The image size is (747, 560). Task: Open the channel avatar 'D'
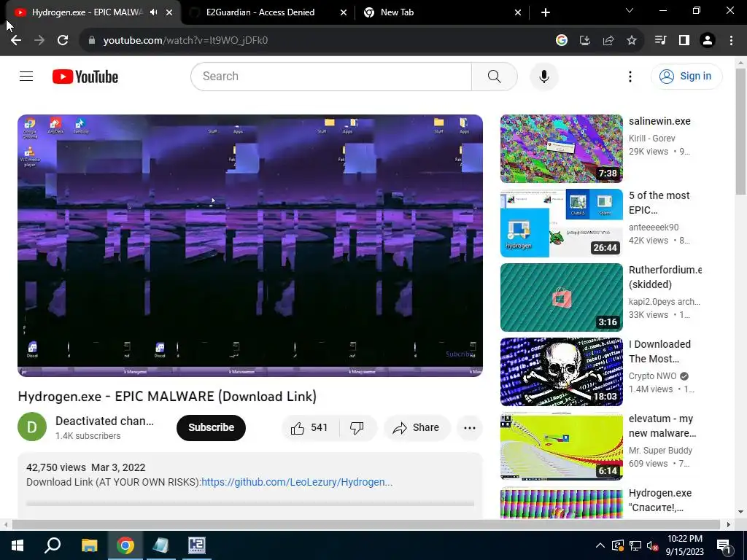[32, 427]
